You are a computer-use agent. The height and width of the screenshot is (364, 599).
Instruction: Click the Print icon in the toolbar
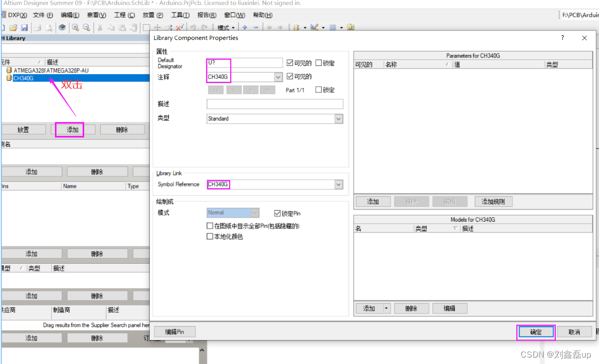click(37, 28)
